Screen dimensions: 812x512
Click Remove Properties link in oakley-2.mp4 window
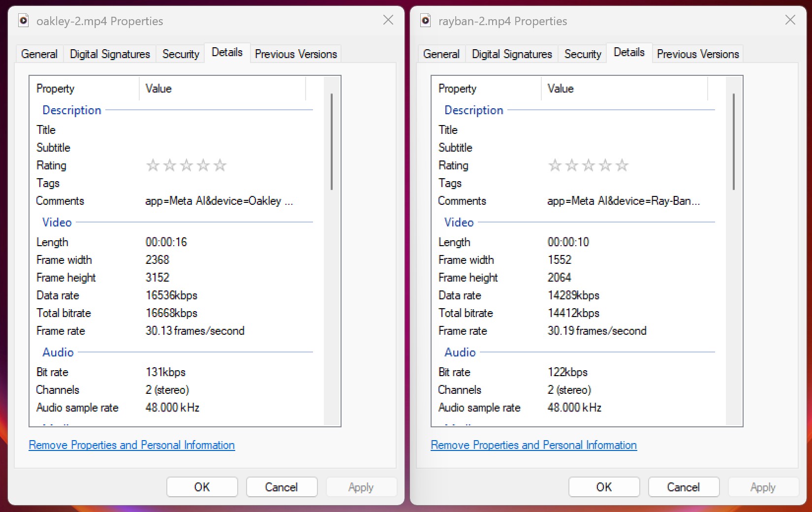coord(131,445)
